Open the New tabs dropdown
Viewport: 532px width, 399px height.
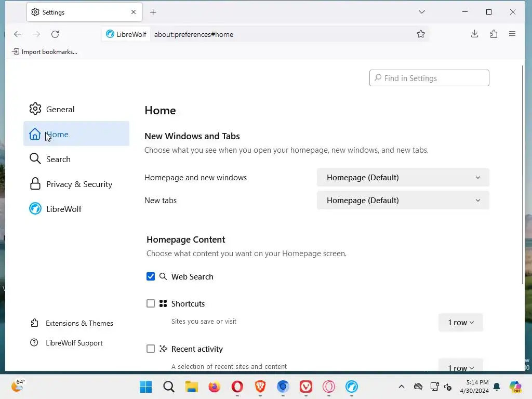403,200
